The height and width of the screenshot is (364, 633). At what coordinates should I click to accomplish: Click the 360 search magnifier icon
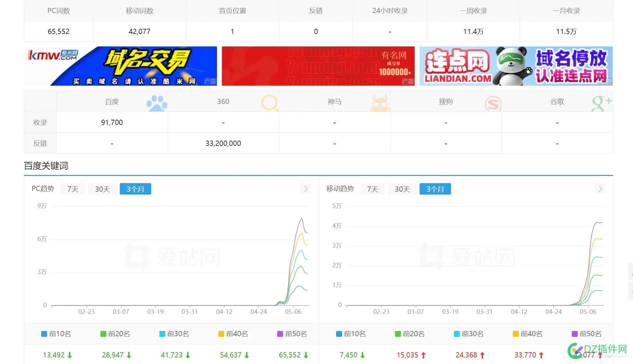[269, 102]
